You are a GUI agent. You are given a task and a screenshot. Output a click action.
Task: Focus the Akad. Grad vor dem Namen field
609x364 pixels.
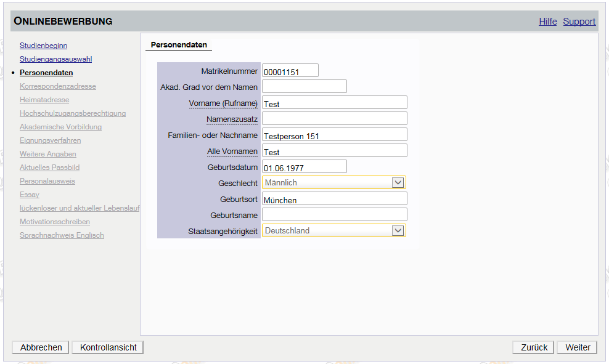(x=304, y=86)
